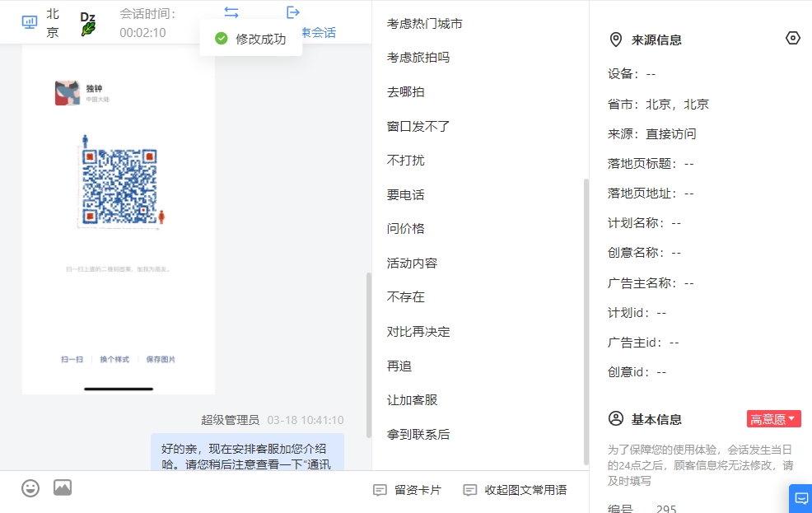The width and height of the screenshot is (812, 513).
Task: Click the green success check icon
Action: [x=222, y=39]
